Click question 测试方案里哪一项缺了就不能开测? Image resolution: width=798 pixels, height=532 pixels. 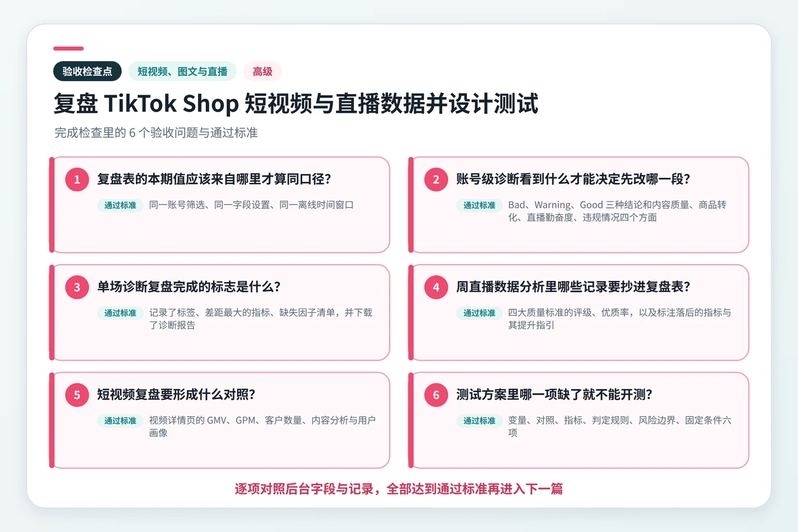pos(554,395)
